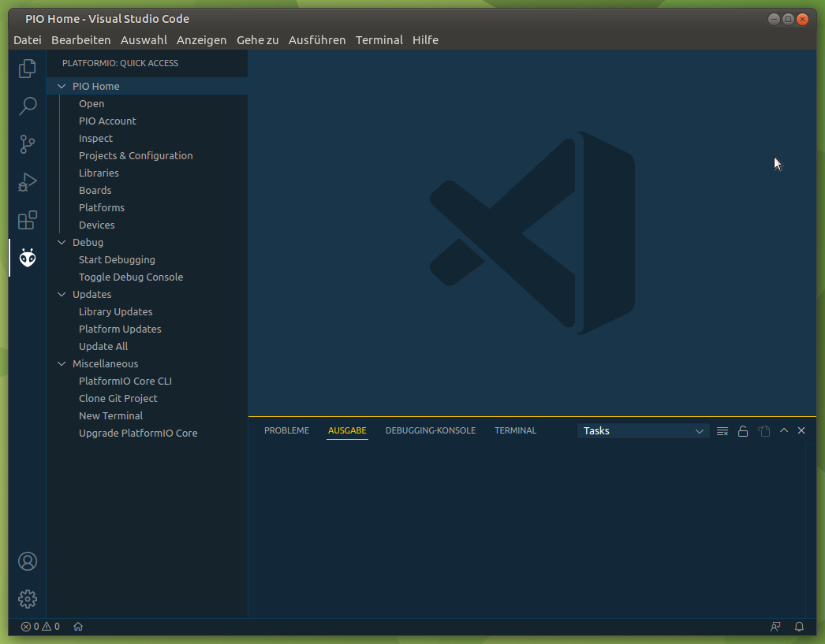Open the Boards item
This screenshot has height=644, width=825.
click(x=95, y=190)
